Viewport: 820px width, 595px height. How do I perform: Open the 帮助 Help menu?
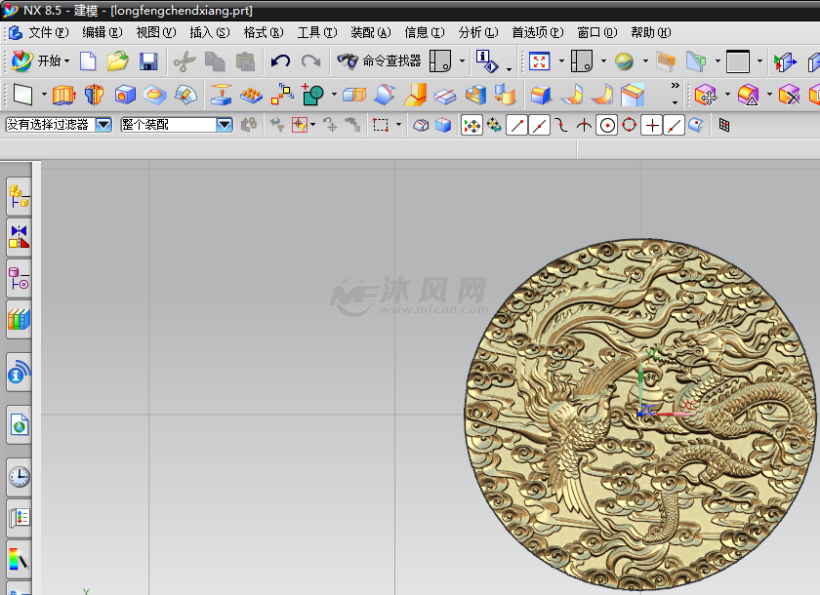point(651,32)
